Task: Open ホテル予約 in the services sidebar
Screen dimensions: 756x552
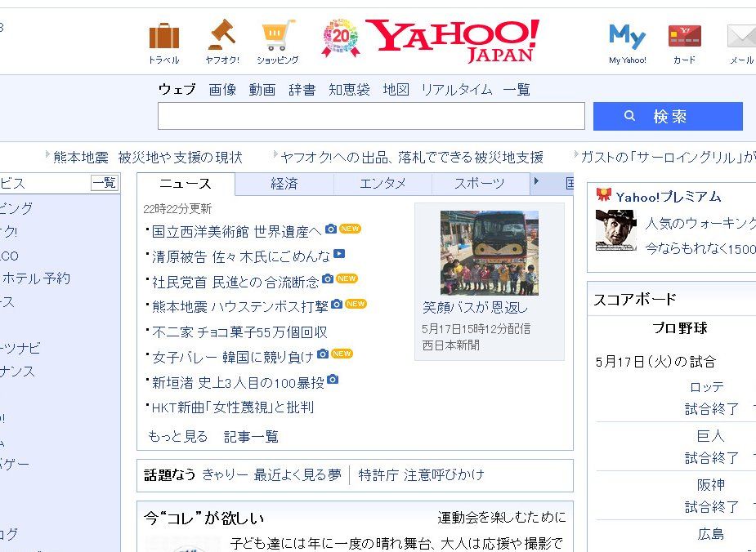Action: pos(36,278)
